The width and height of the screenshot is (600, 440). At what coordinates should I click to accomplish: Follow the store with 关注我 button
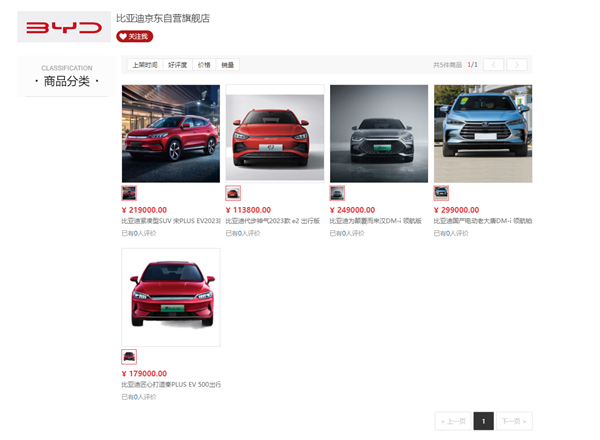134,36
